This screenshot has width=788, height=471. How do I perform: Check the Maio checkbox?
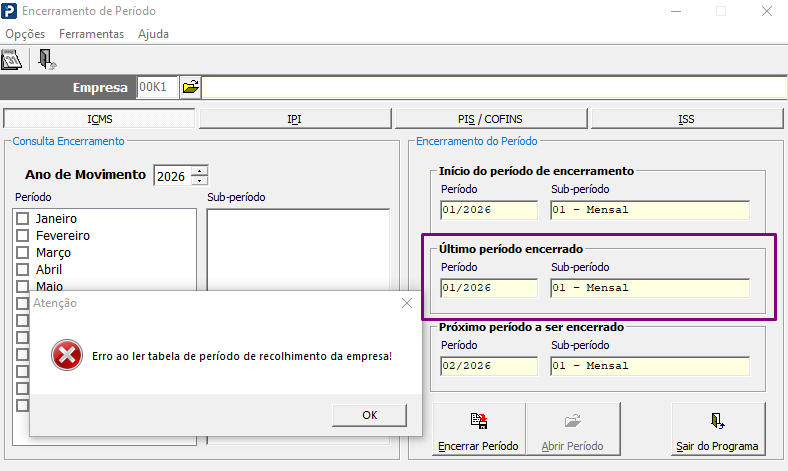point(23,286)
